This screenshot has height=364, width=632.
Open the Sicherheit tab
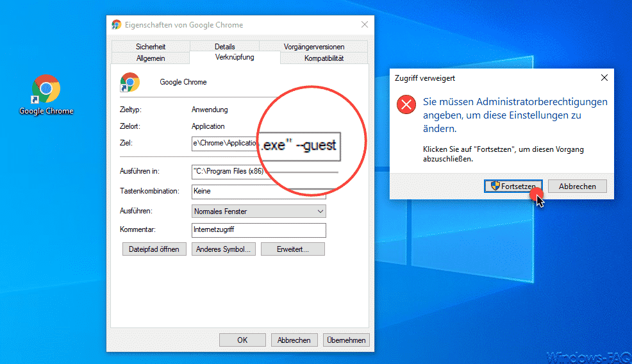pos(151,46)
